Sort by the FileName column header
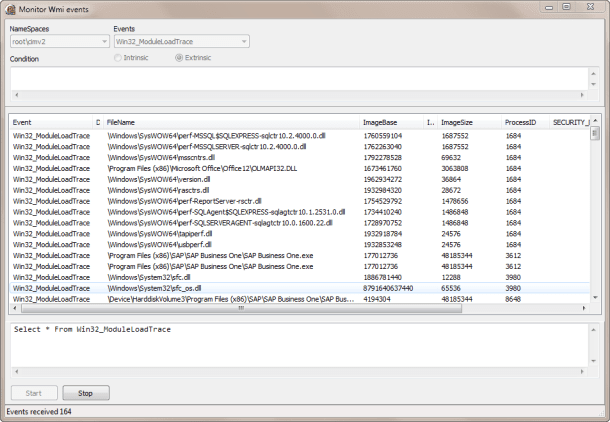The image size is (610, 422). [x=230, y=121]
